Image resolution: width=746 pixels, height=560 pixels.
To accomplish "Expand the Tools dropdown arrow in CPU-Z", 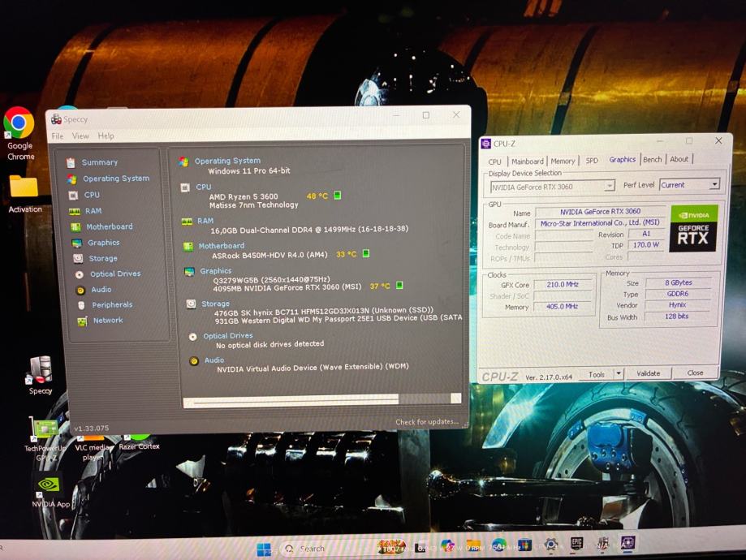I will point(618,374).
